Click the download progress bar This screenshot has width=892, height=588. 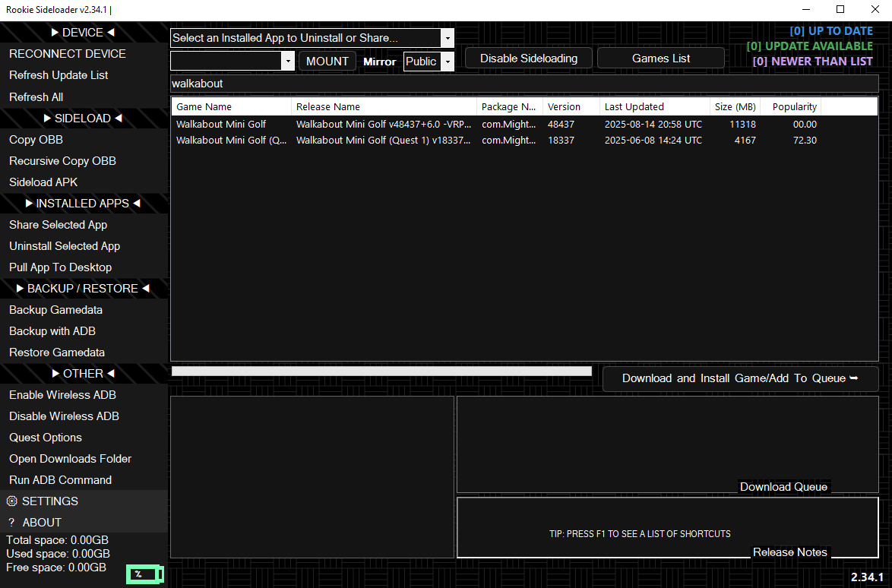tap(381, 371)
